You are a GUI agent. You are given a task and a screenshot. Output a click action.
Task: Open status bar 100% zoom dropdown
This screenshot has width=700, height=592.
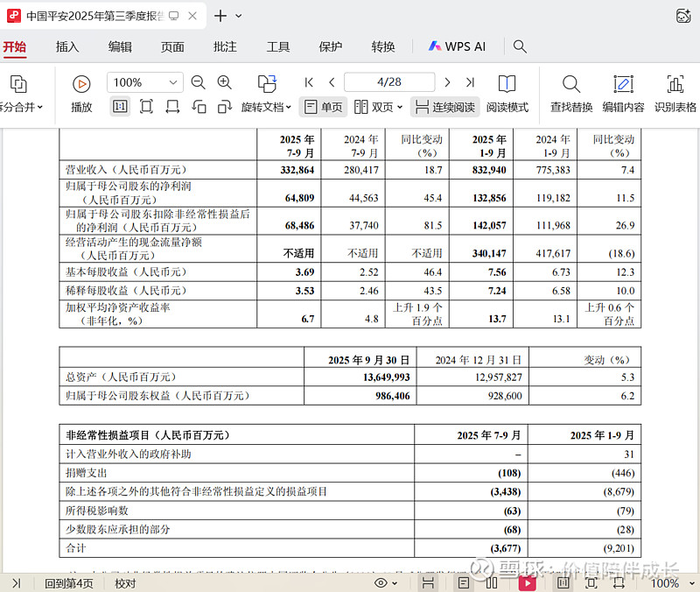pyautogui.click(x=692, y=583)
